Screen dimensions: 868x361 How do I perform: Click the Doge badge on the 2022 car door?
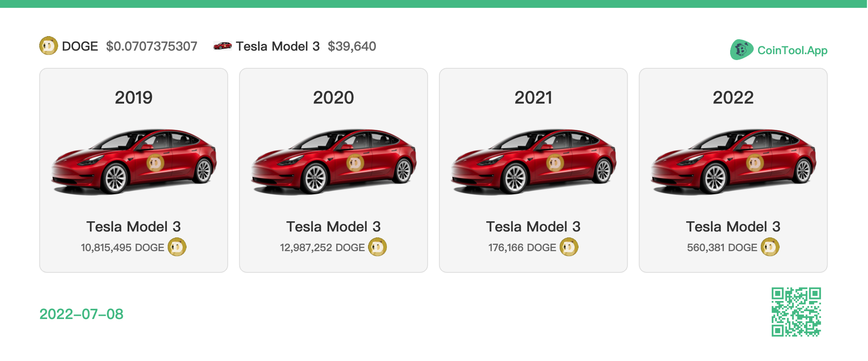755,162
